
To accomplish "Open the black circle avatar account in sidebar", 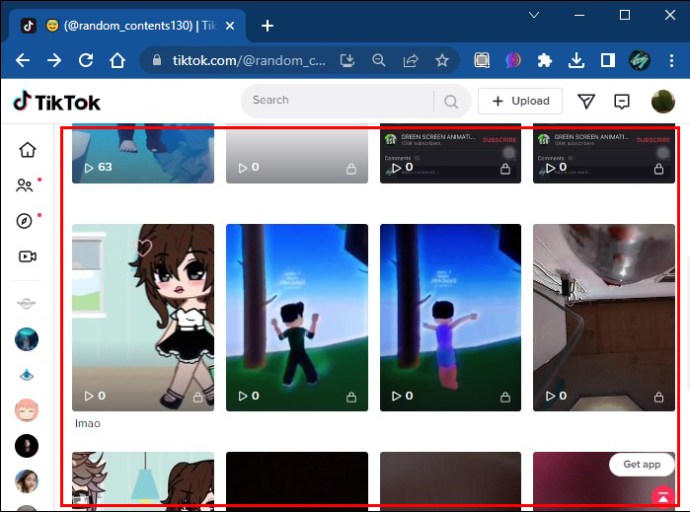I will [26, 446].
